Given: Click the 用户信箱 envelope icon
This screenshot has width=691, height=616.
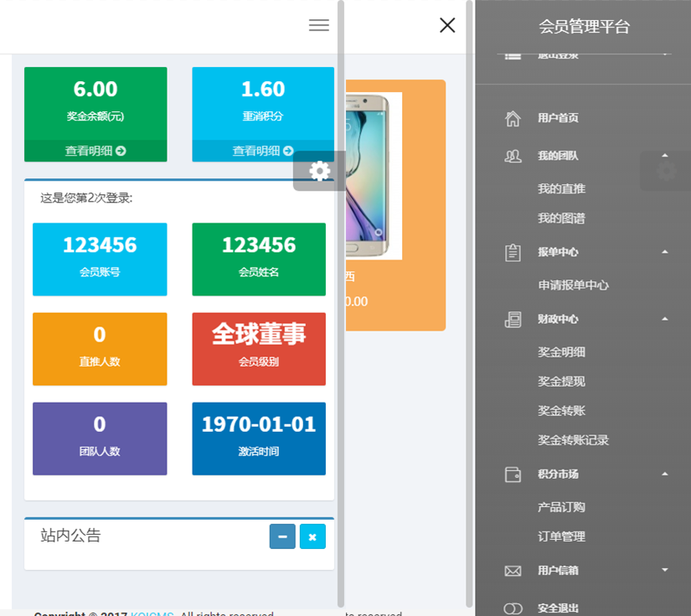Looking at the screenshot, I should (513, 571).
